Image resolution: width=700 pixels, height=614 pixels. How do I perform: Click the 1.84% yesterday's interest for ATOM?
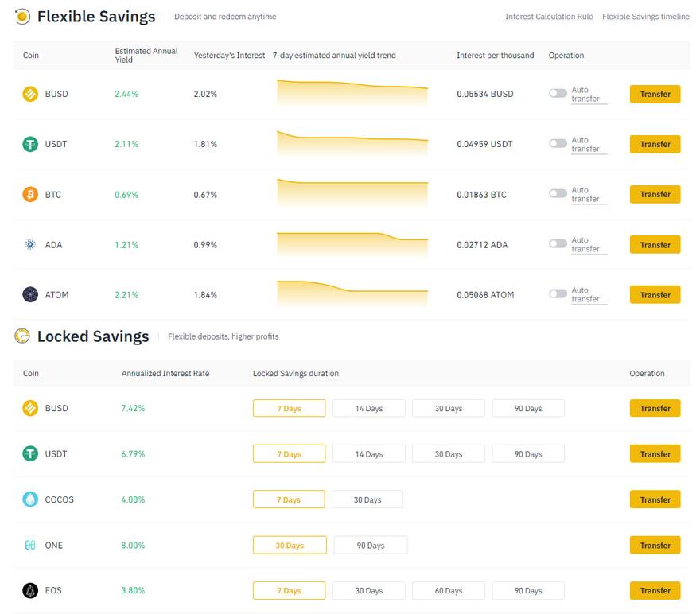(x=205, y=294)
